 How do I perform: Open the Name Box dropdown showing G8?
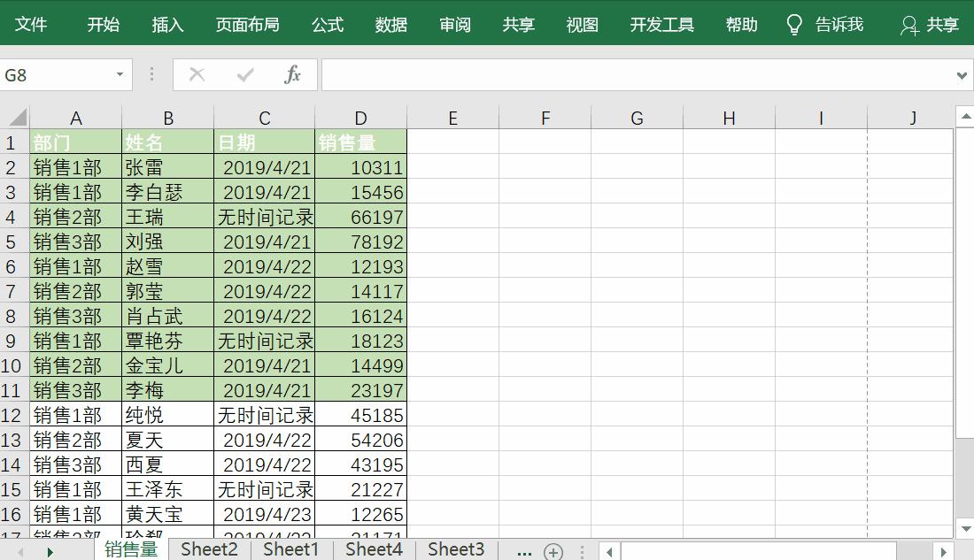tap(121, 74)
